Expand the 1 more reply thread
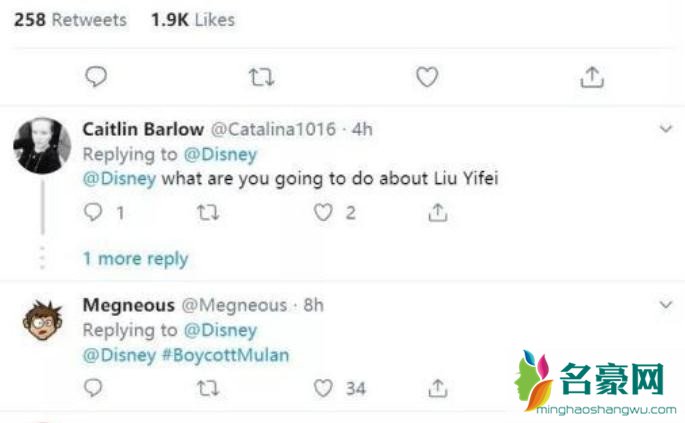 pyautogui.click(x=135, y=258)
